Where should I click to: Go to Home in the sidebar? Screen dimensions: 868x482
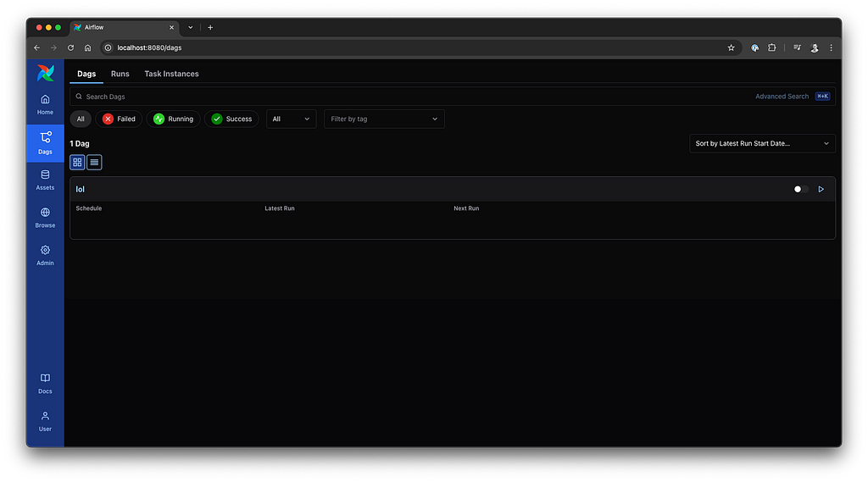pyautogui.click(x=46, y=104)
